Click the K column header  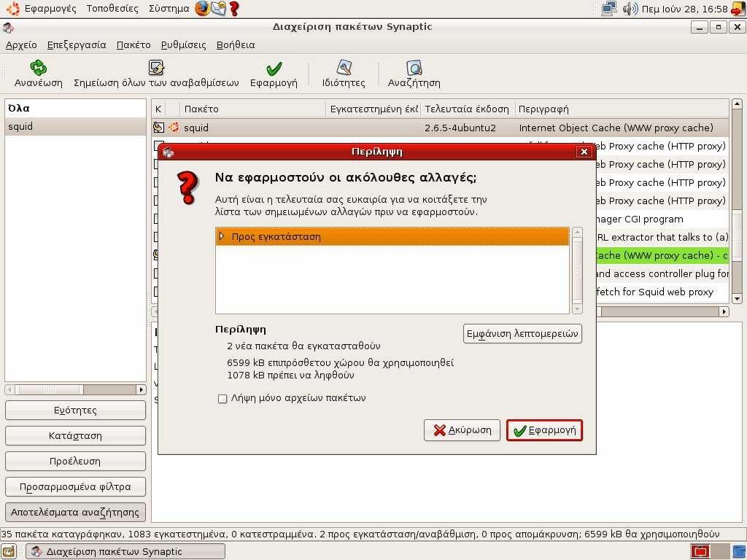[x=158, y=109]
